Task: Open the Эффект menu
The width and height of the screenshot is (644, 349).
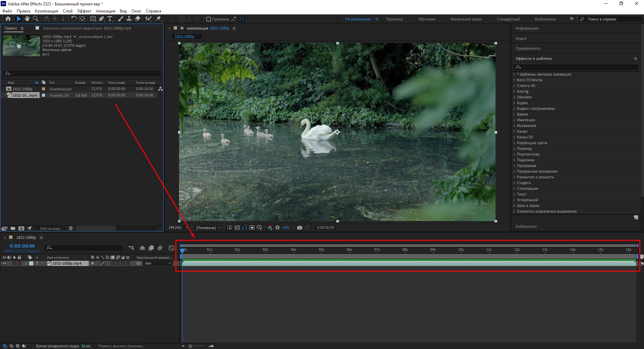Action: coord(84,11)
